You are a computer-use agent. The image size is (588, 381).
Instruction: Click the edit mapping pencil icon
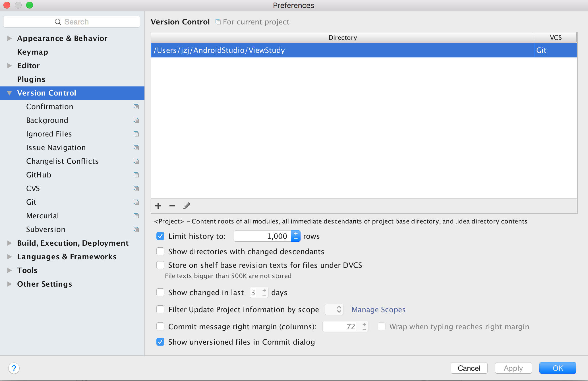click(187, 206)
